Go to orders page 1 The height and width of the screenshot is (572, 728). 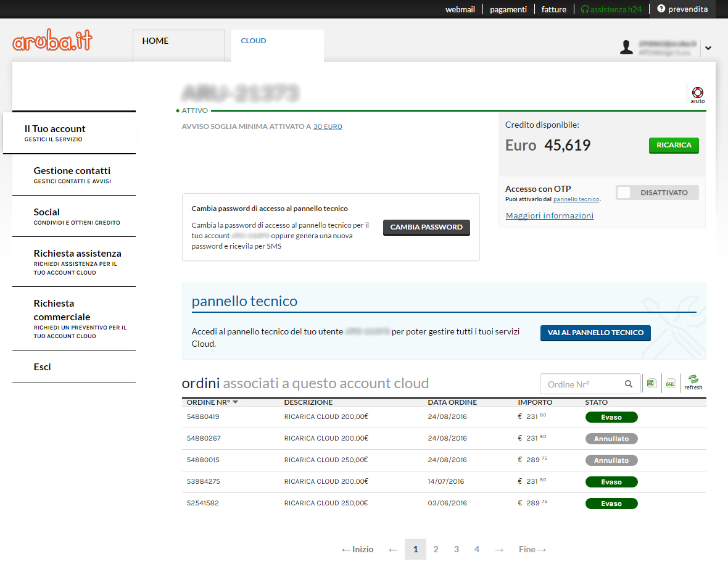416,549
